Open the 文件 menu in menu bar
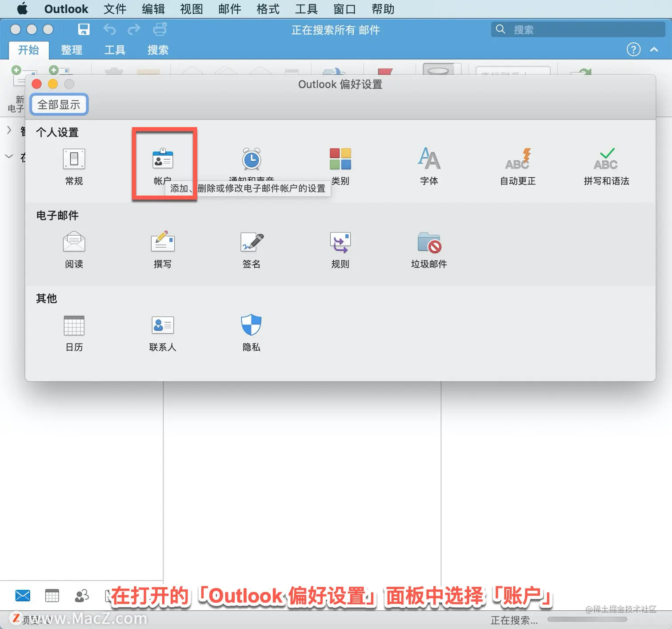This screenshot has height=629, width=672. coord(115,9)
